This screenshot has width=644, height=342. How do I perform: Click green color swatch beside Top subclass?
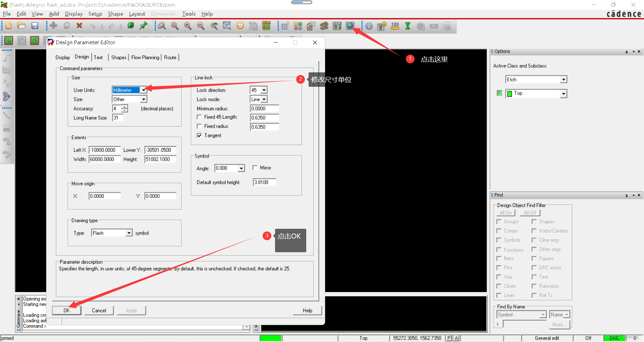click(509, 93)
